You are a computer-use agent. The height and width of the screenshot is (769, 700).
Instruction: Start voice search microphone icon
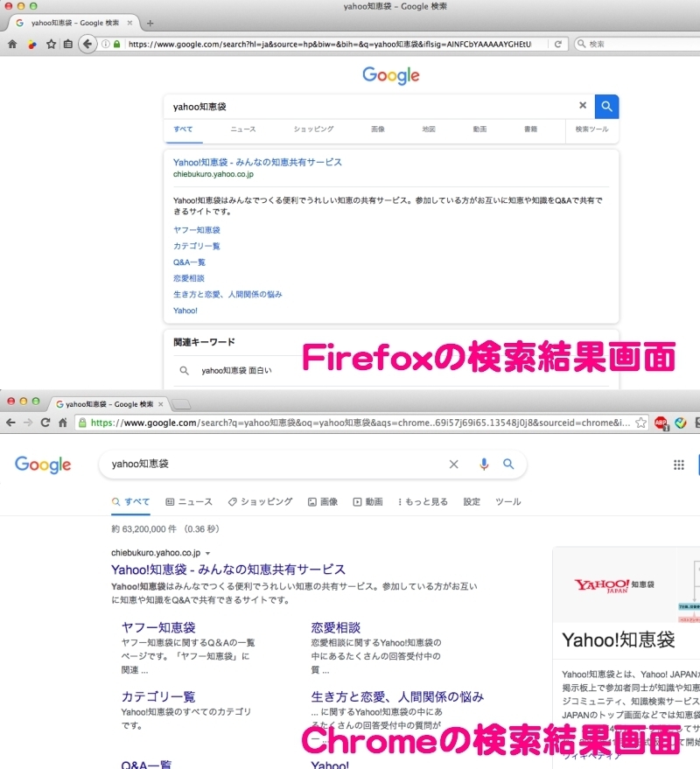[484, 464]
